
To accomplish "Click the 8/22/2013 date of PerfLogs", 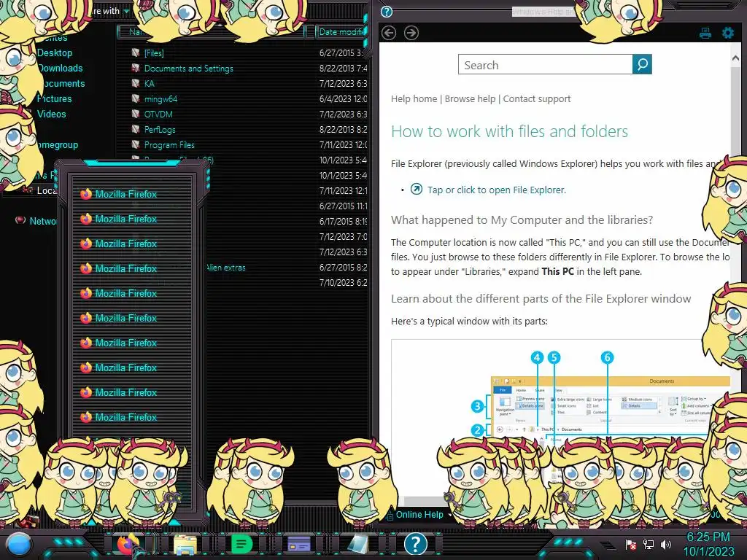I will (343, 130).
